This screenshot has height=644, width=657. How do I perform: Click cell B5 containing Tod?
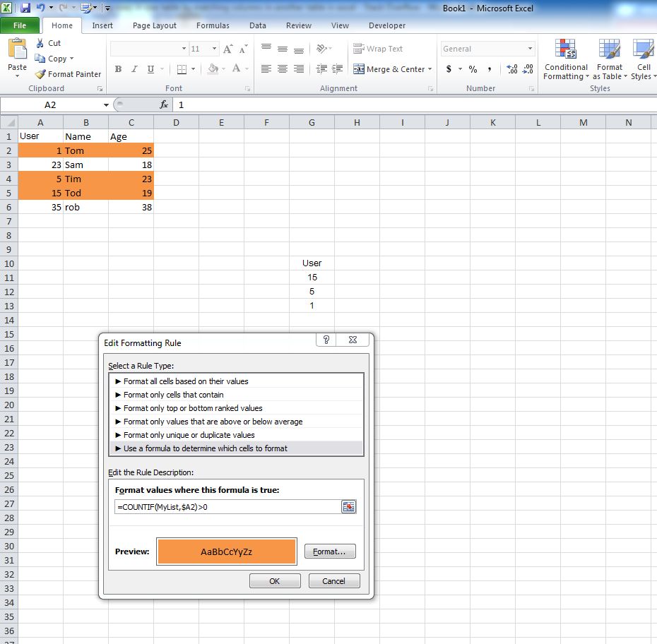(86, 193)
